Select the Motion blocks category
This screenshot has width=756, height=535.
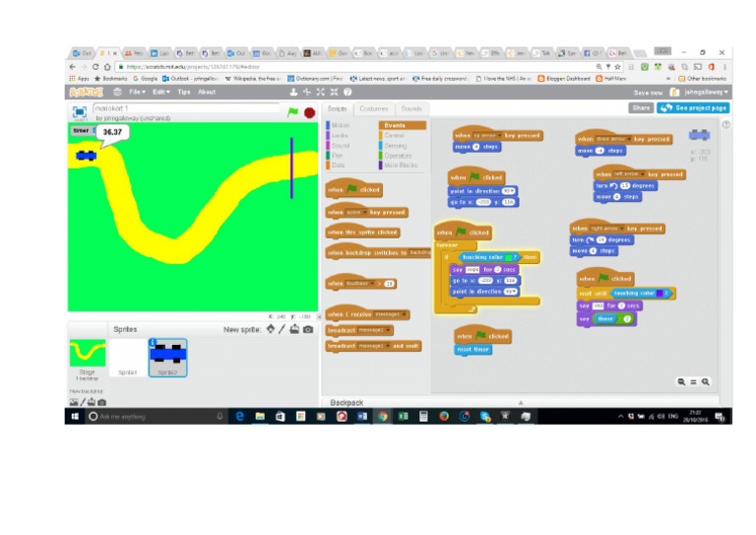pyautogui.click(x=340, y=125)
